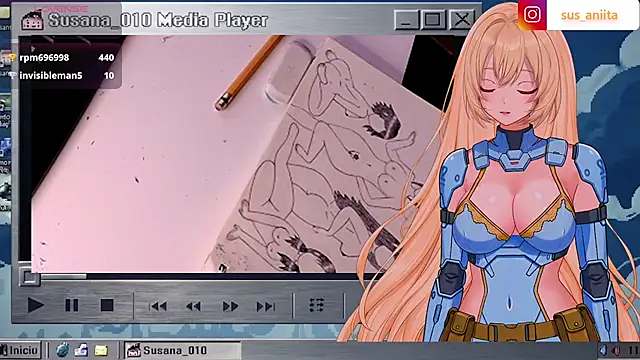Launch the browser globe icon in the taskbar

click(x=62, y=350)
